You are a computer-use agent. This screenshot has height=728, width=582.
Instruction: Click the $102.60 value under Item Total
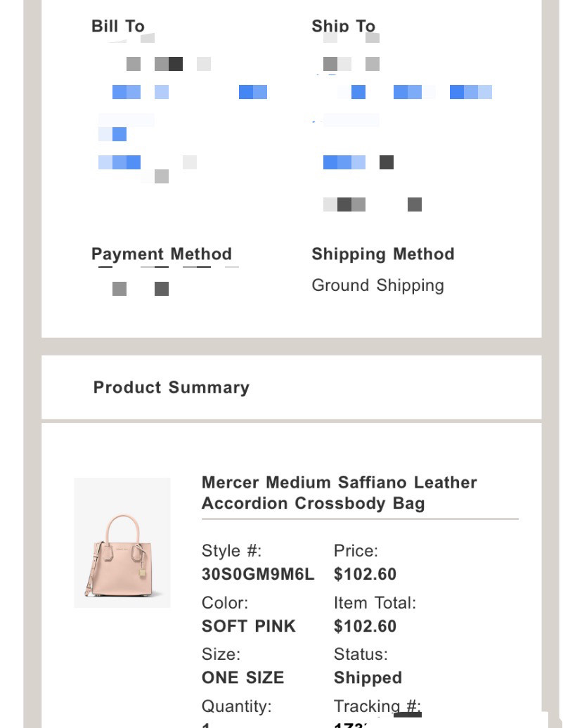click(365, 626)
